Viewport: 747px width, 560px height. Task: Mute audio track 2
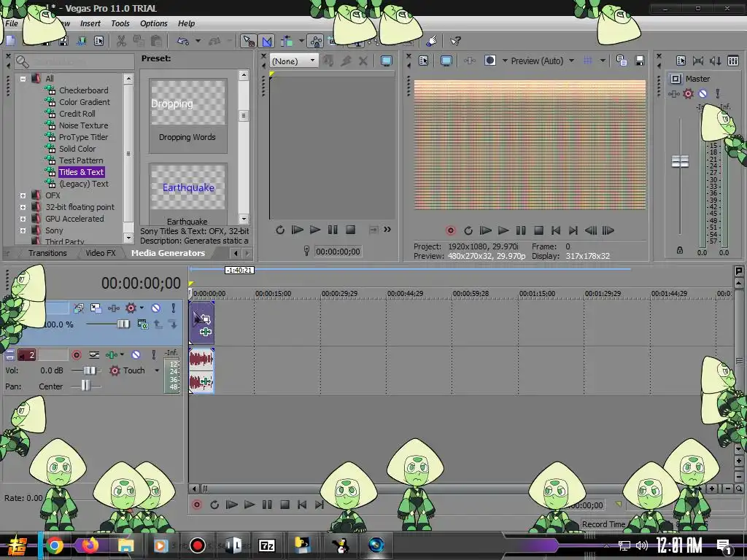click(x=136, y=355)
